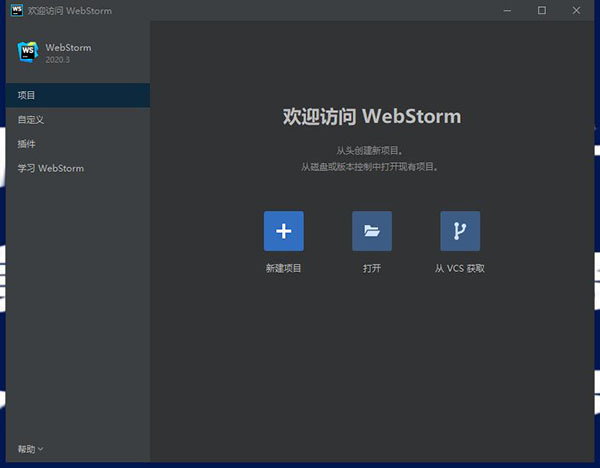The width and height of the screenshot is (600, 468).
Task: Click the WebStorm logo in the sidebar
Action: (27, 52)
